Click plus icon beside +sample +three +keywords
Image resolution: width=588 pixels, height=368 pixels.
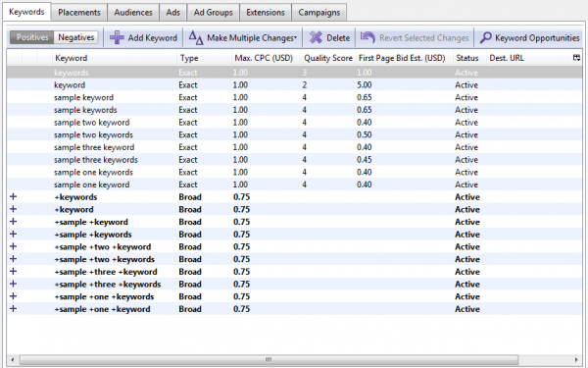point(13,284)
